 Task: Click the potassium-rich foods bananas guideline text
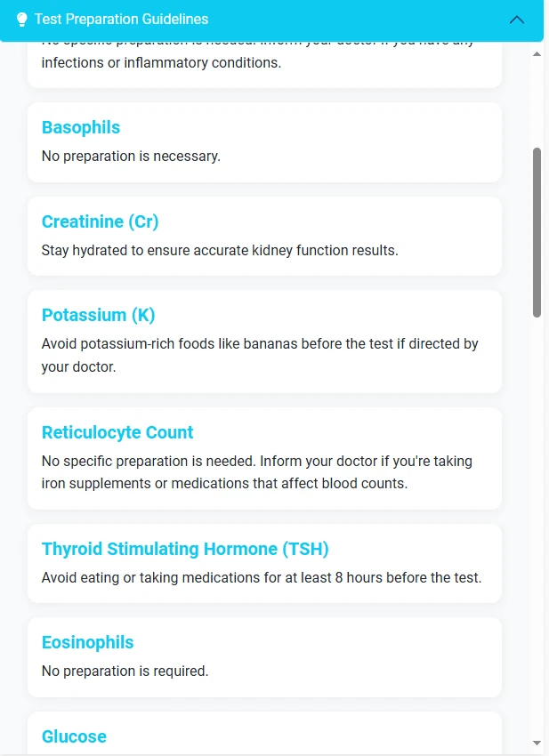click(260, 356)
